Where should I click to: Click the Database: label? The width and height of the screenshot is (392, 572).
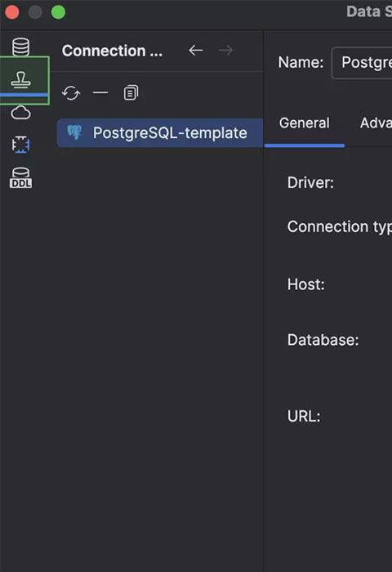coord(323,340)
